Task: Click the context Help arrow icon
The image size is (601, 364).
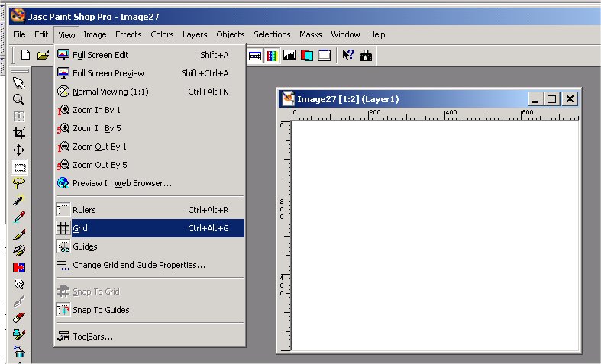Action: 347,55
